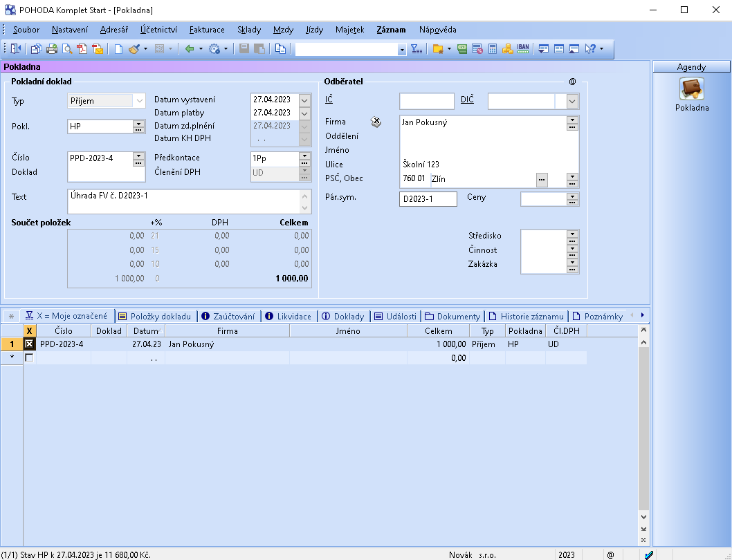Click the Pár.sym. field with D2023-1

pyautogui.click(x=428, y=199)
